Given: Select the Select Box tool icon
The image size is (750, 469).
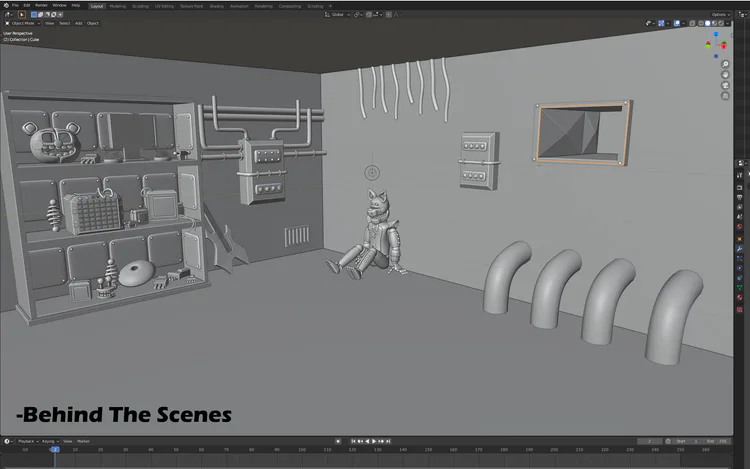Looking at the screenshot, I should 22,14.
